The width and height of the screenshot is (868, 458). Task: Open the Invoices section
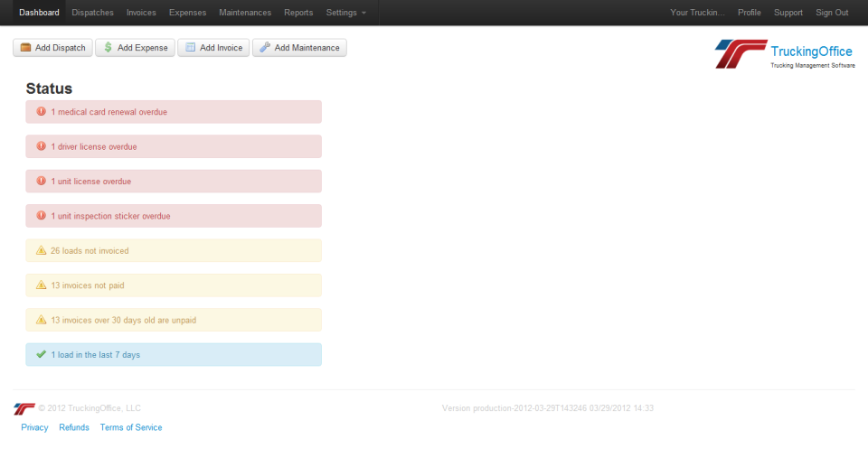tap(141, 12)
